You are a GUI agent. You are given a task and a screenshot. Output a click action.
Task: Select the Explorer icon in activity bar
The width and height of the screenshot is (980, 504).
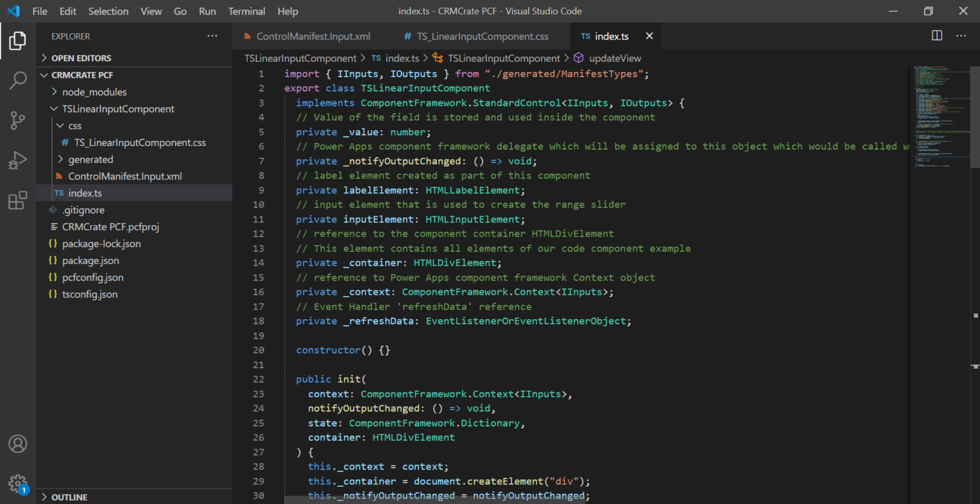(x=17, y=41)
